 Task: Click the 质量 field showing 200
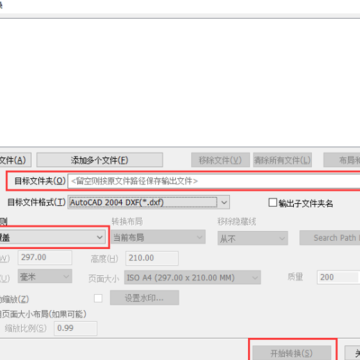pos(338,277)
